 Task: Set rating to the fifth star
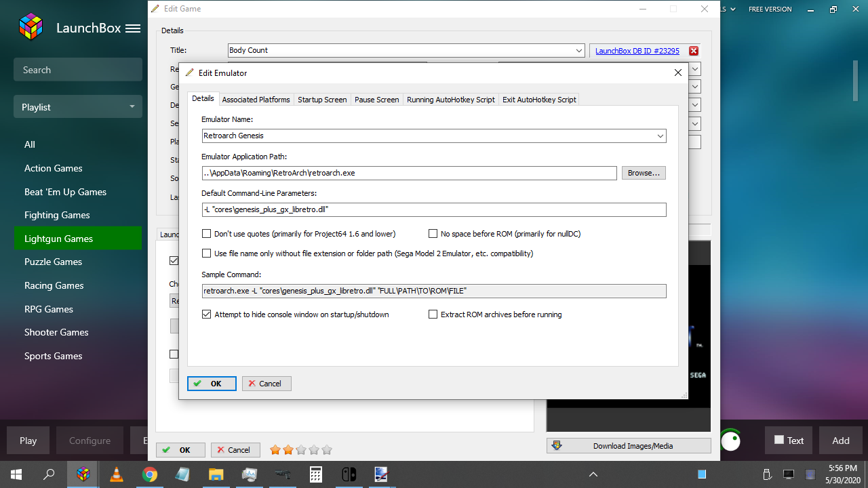point(327,450)
